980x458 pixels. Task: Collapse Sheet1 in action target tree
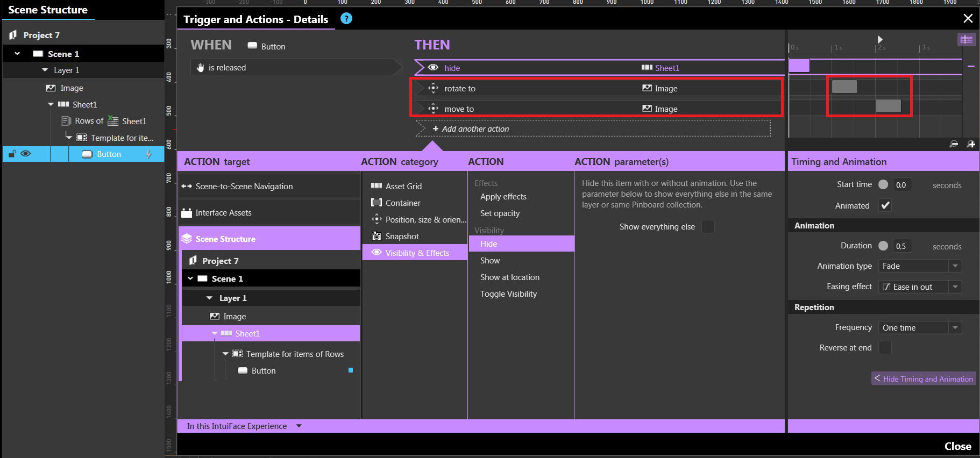coord(215,333)
